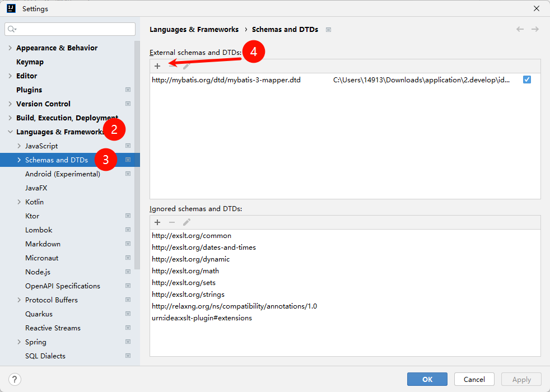
Task: Click the pencil icon in the Ignored schemas toolbar
Action: tap(187, 222)
